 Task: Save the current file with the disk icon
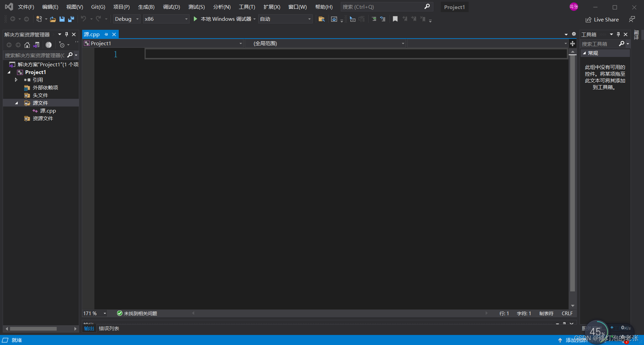click(x=62, y=19)
